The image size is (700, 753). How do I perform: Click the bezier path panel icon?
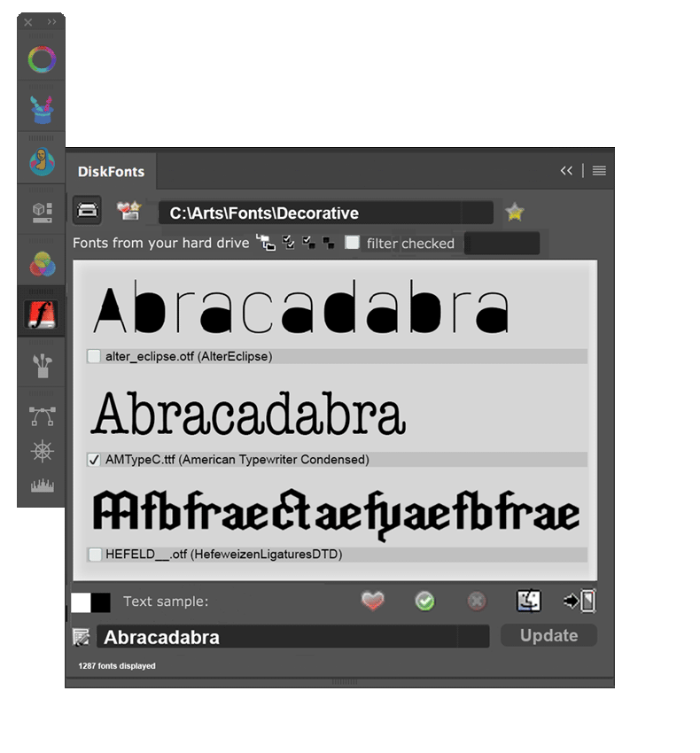41,415
